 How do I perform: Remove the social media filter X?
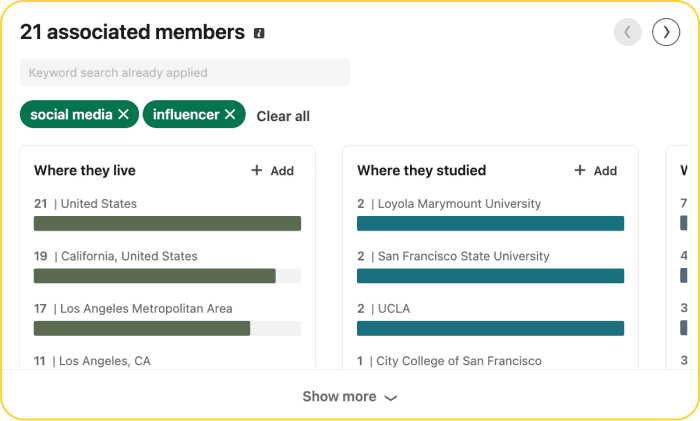[x=124, y=114]
